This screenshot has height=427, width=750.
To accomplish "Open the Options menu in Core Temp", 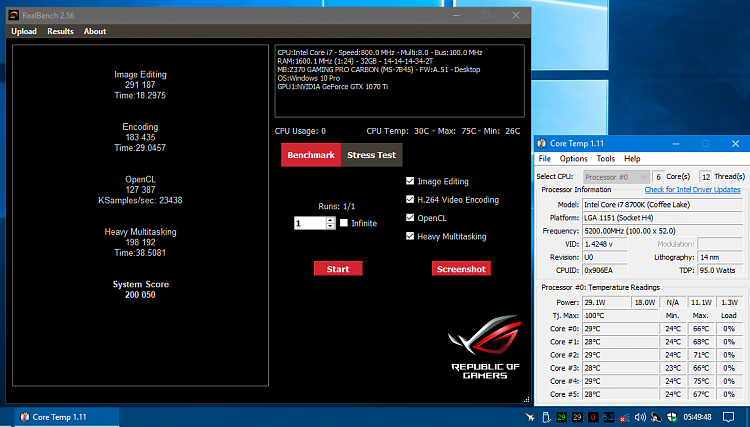I will [x=574, y=159].
